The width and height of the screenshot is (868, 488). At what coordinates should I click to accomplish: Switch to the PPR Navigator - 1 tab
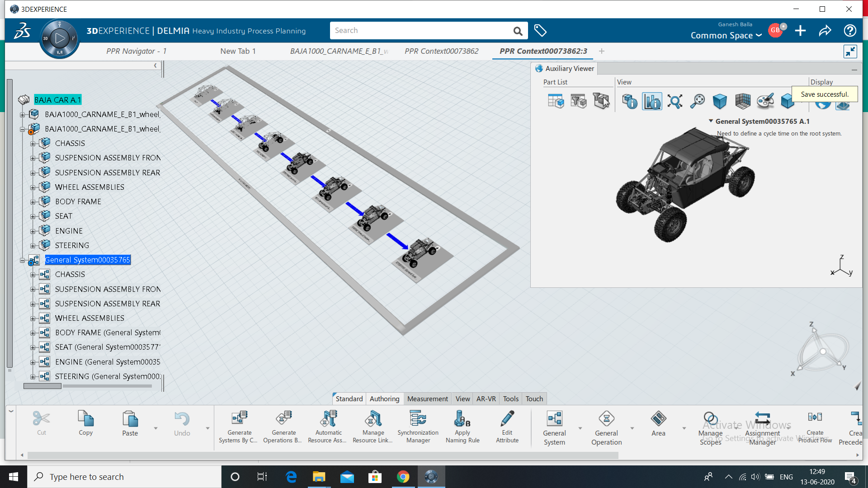click(137, 51)
